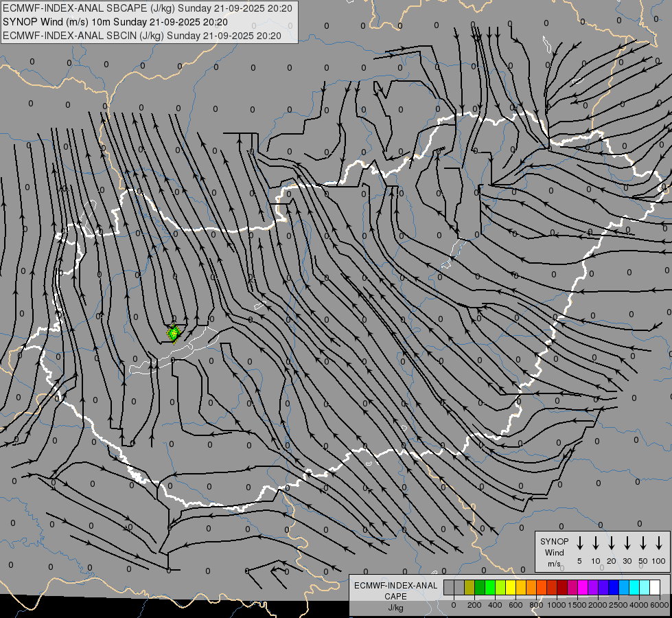Click the 'm/s' unit in wind legend
The height and width of the screenshot is (618, 672).
pos(554,564)
